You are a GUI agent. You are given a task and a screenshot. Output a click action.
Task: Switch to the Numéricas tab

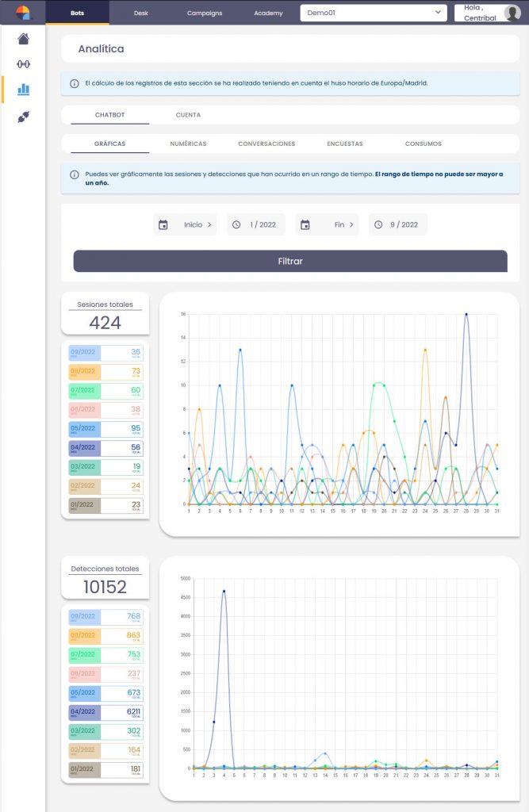pos(188,144)
